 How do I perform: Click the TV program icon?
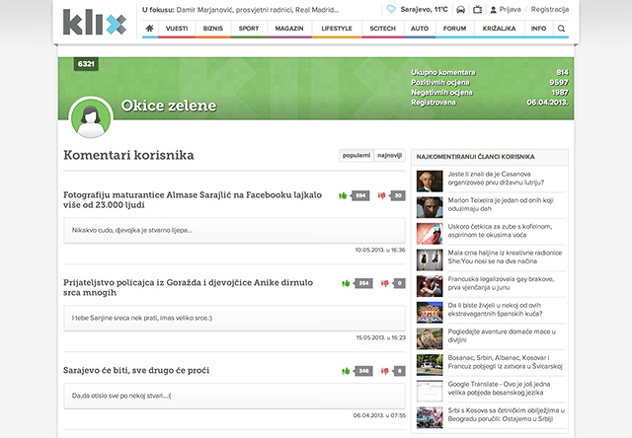[478, 9]
